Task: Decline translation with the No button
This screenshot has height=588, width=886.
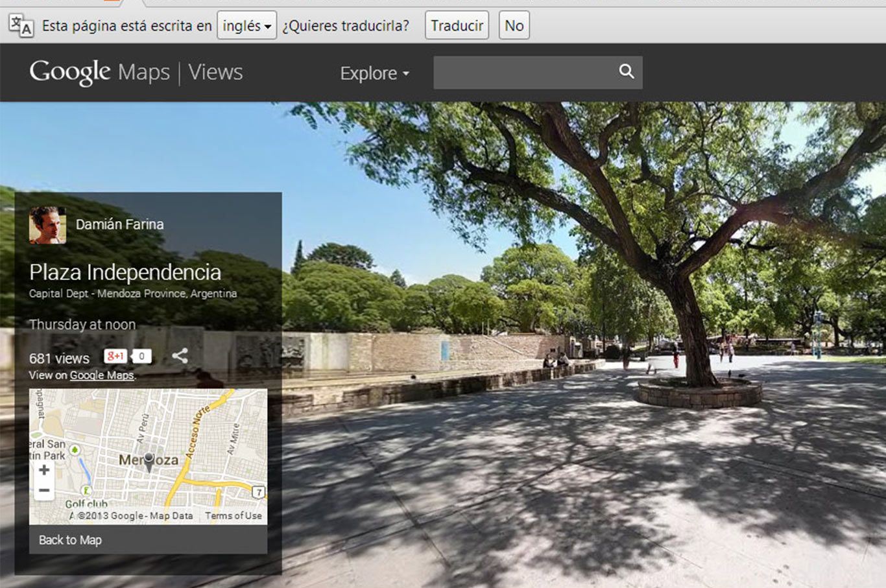Action: click(514, 25)
